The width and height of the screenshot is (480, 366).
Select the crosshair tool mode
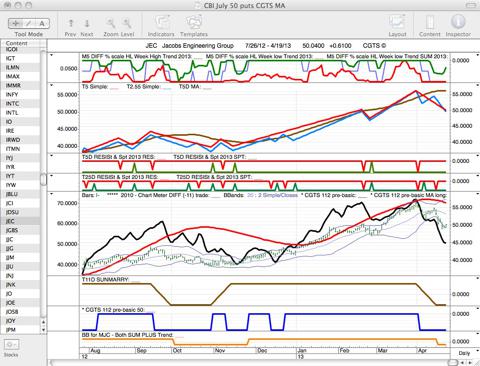(15, 23)
